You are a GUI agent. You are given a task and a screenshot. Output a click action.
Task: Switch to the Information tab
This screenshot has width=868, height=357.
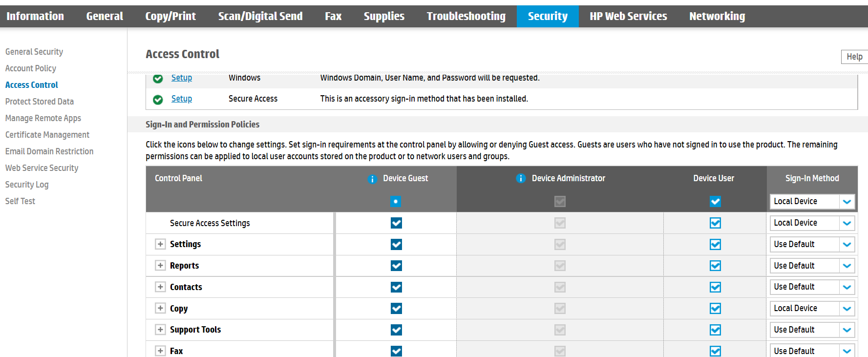tap(35, 16)
